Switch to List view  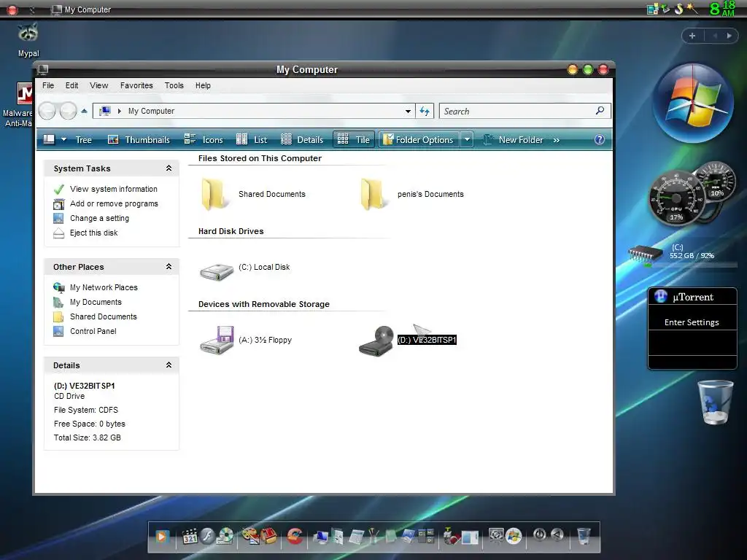(x=252, y=139)
